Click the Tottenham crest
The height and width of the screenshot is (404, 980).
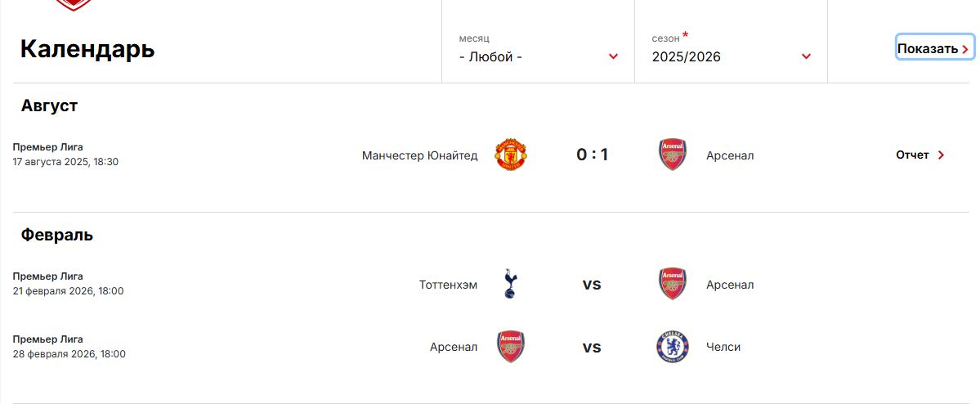point(511,284)
